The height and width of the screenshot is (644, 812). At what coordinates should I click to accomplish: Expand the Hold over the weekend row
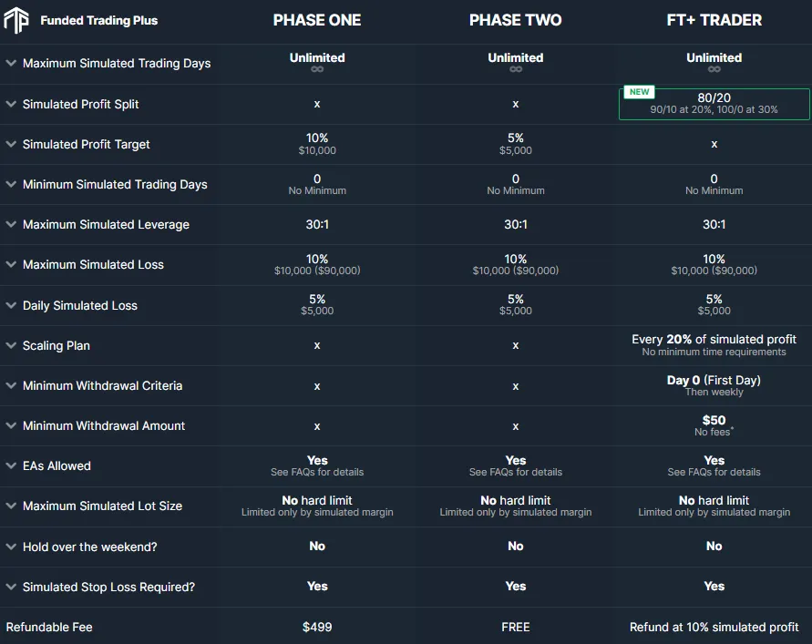[10, 546]
